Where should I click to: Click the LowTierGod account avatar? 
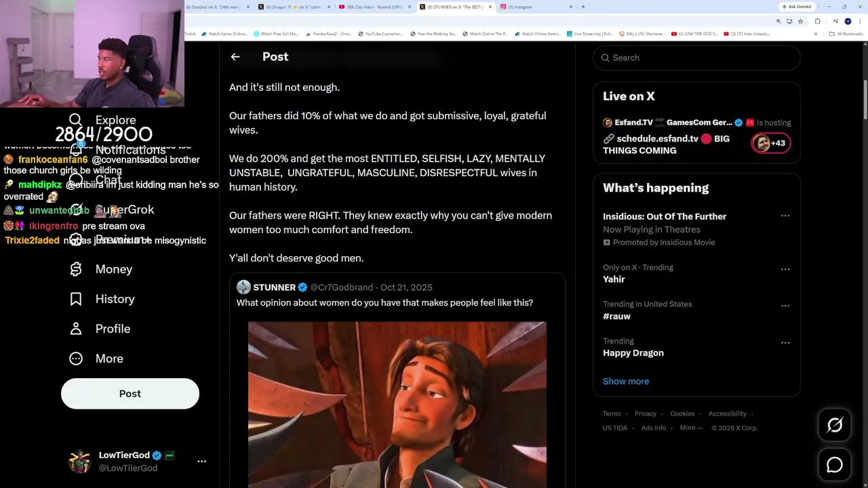pos(80,461)
